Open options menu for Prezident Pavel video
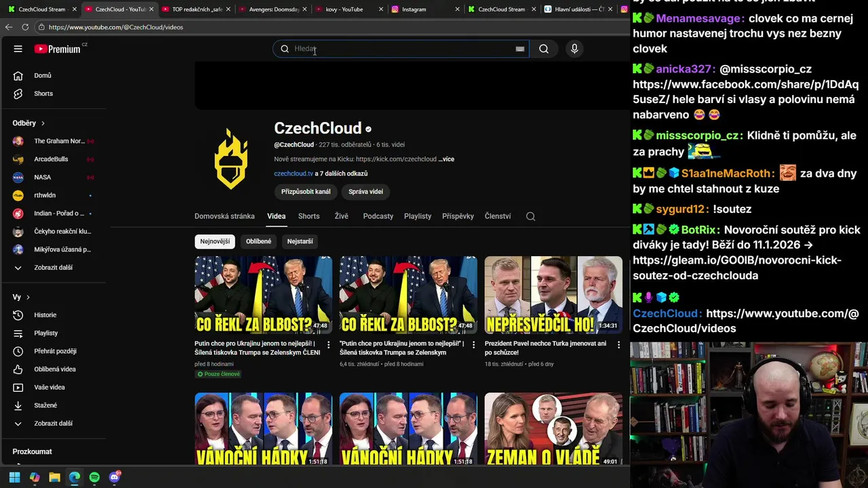The width and height of the screenshot is (868, 488). pyautogui.click(x=618, y=345)
